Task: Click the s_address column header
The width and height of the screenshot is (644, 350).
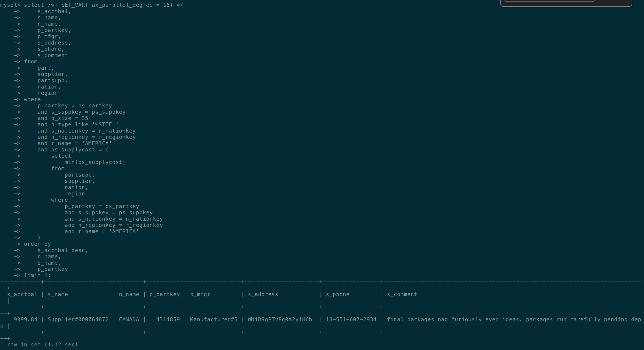Action: (262, 294)
